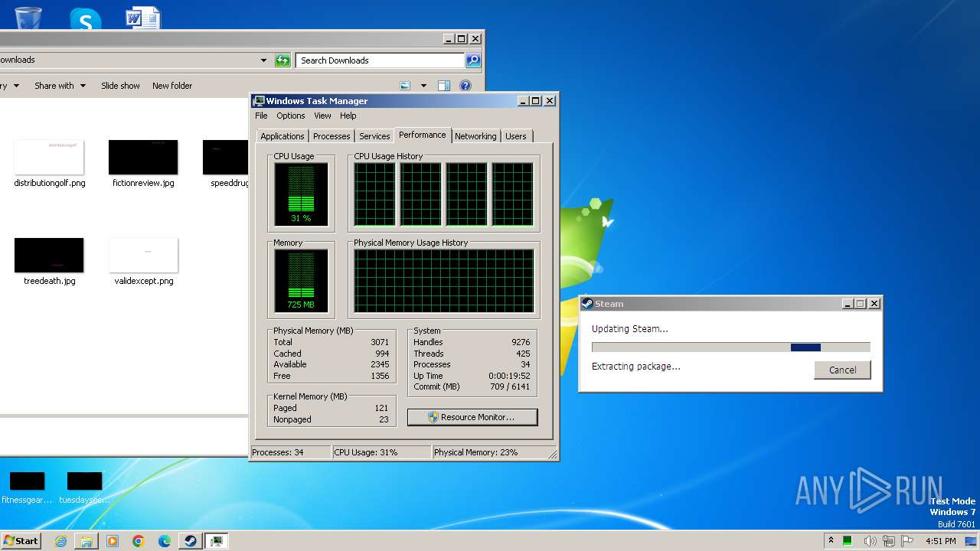
Task: Cancel the Steam update
Action: [x=842, y=370]
